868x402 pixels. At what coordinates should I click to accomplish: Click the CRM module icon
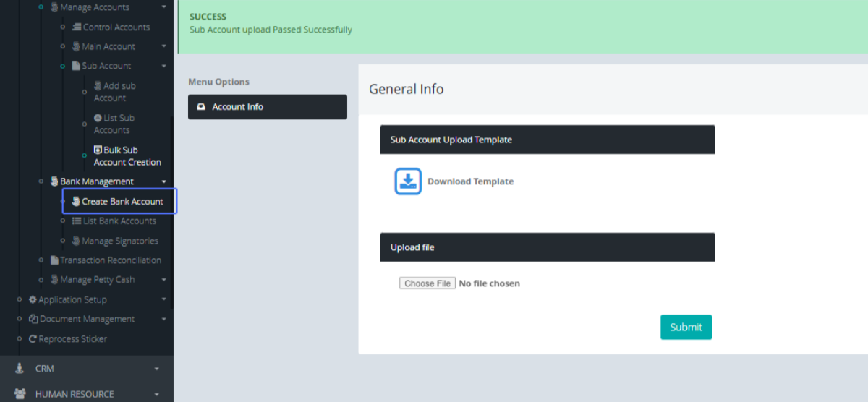[20, 369]
